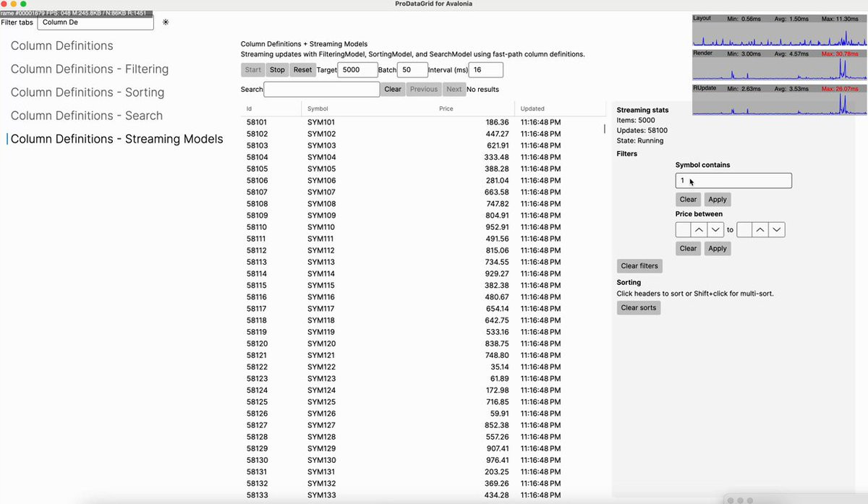868x504 pixels.
Task: Focus the Interval (ms) field
Action: click(486, 70)
